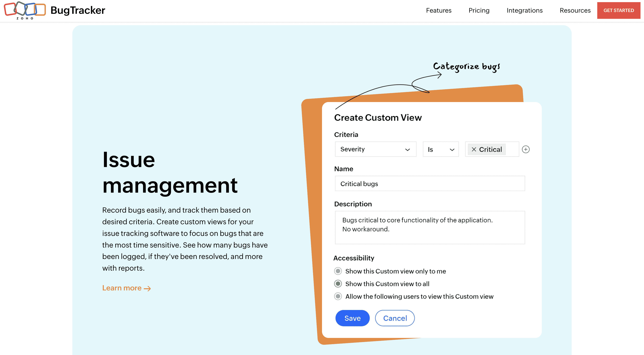644x355 pixels.
Task: Click the Cancel button
Action: click(x=395, y=318)
